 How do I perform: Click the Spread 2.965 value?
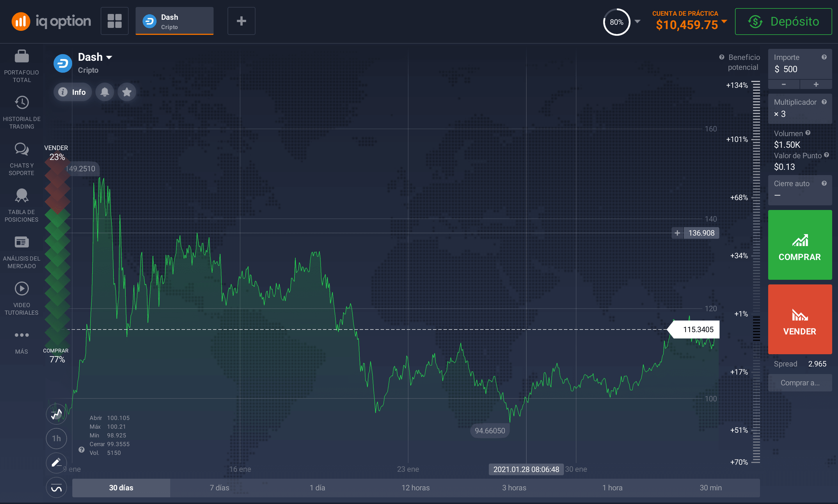[x=817, y=364]
